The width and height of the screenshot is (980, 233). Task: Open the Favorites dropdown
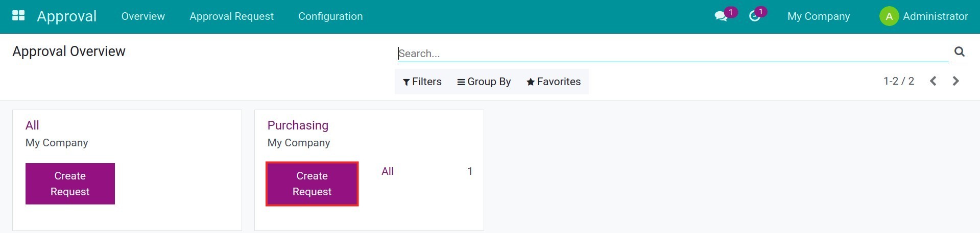[x=553, y=82]
